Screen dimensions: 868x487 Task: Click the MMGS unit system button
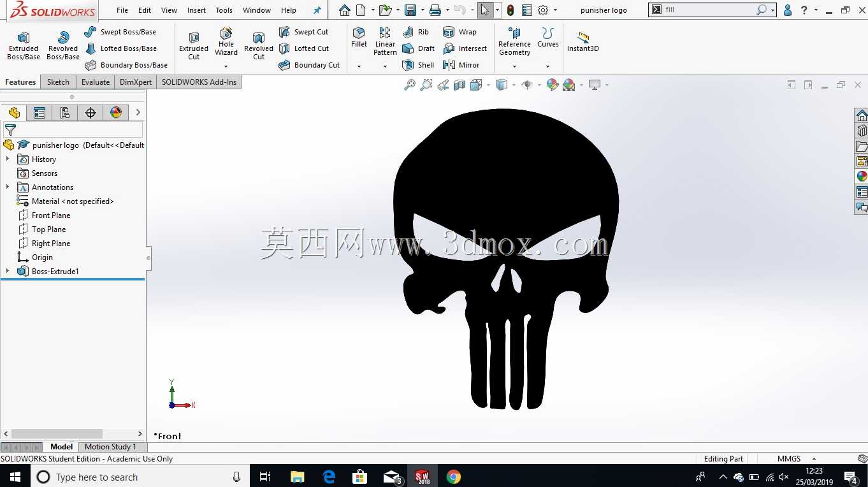(x=789, y=459)
